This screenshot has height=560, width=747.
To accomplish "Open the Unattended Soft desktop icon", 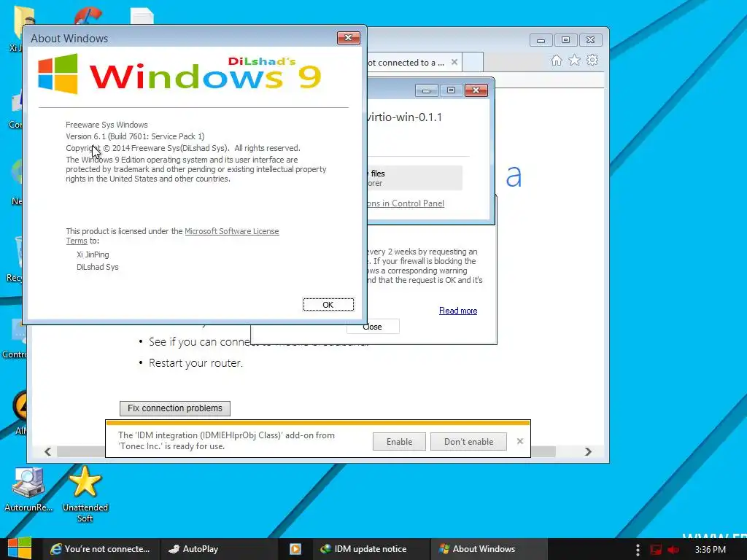I will pyautogui.click(x=85, y=494).
